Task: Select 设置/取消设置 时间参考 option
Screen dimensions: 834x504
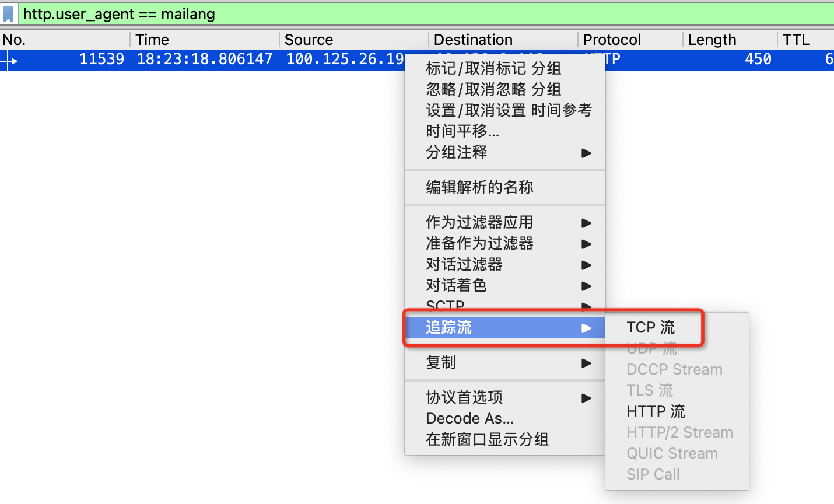Action: [x=508, y=110]
